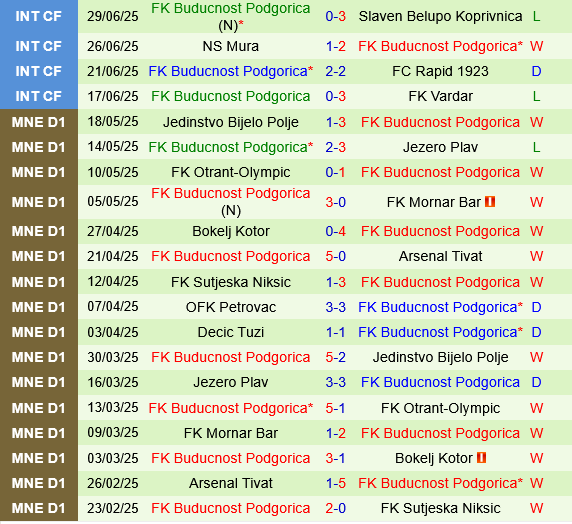The width and height of the screenshot is (572, 524).
Task: Open Jedinstvo Bijelo Polje home team on 18/05/25
Action: point(231,122)
